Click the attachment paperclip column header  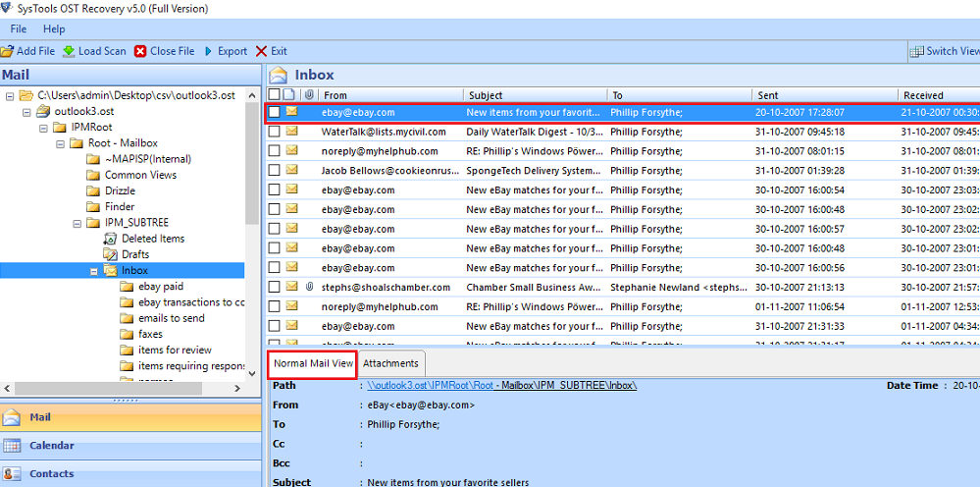click(x=309, y=94)
